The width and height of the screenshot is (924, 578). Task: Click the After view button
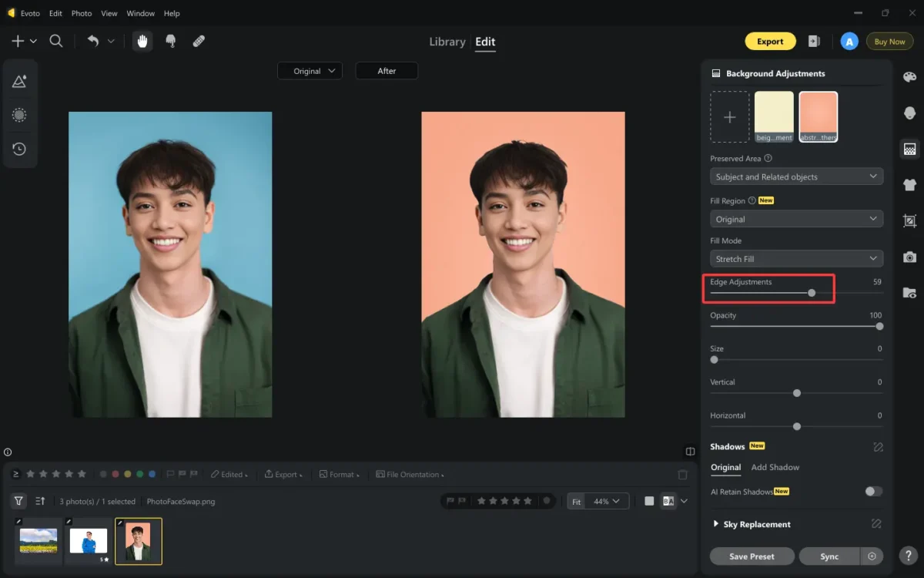387,71
